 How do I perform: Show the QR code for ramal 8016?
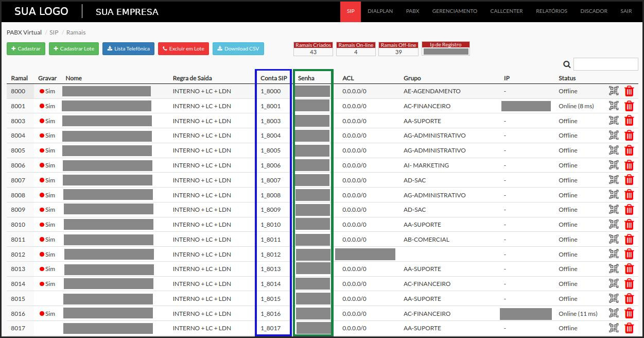613,313
